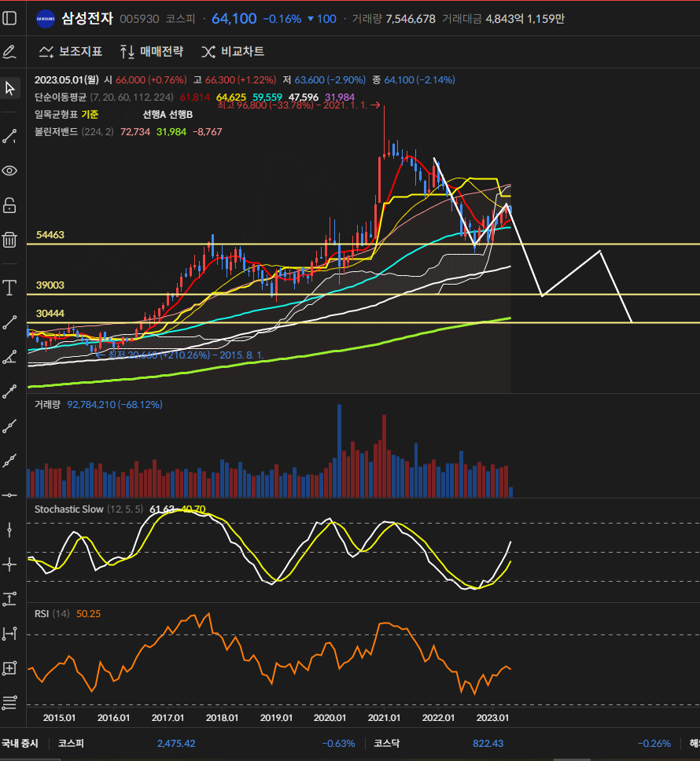Toggle drawings visibility with eye icon

point(9,171)
